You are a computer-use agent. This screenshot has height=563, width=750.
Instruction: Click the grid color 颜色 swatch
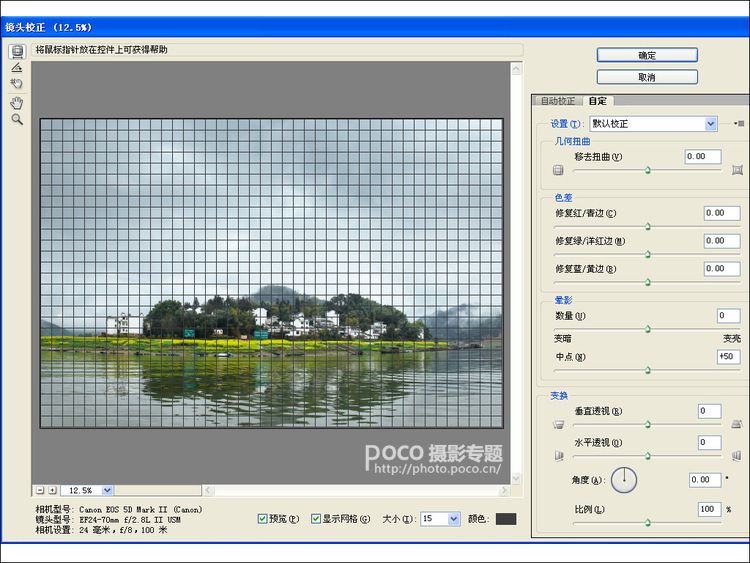pos(506,519)
